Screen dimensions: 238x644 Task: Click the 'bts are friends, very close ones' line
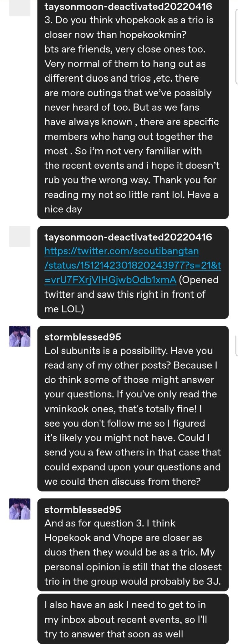[x=125, y=49]
